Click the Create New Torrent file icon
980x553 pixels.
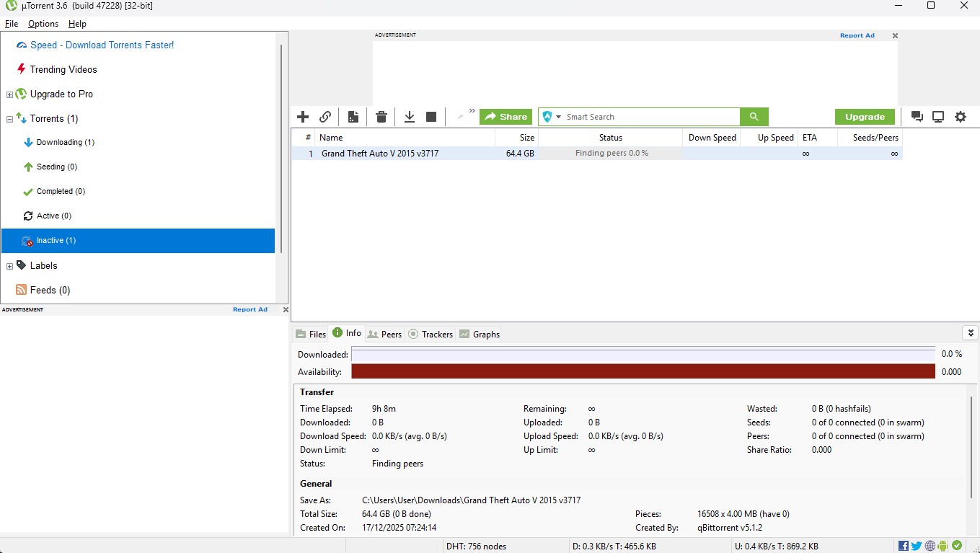[353, 117]
